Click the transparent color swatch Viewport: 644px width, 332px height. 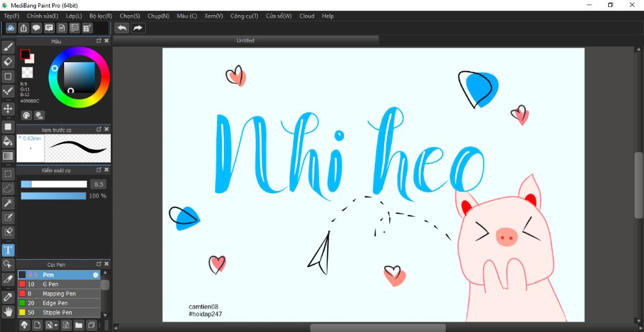27,73
